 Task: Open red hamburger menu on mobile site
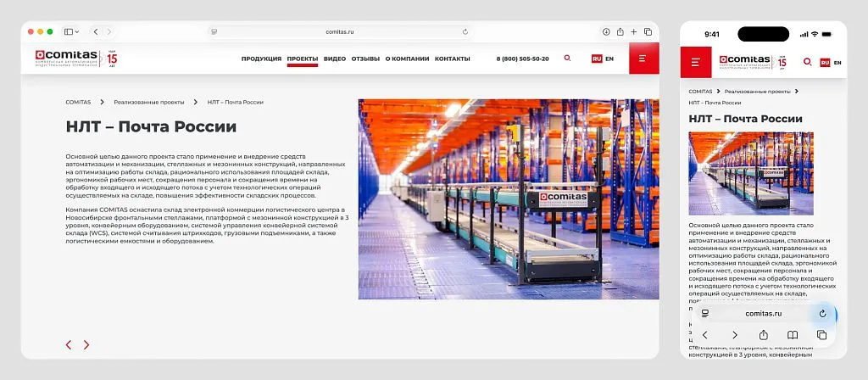pos(696,62)
